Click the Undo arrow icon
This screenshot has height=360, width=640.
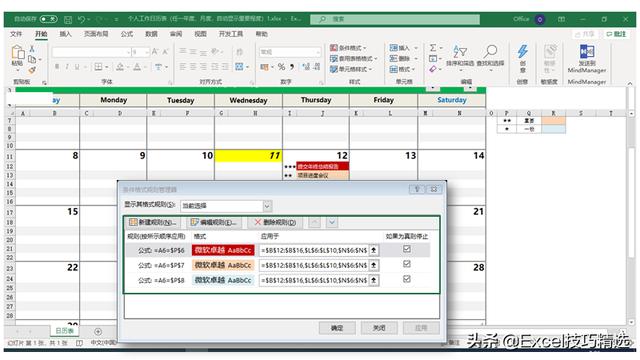coord(81,19)
